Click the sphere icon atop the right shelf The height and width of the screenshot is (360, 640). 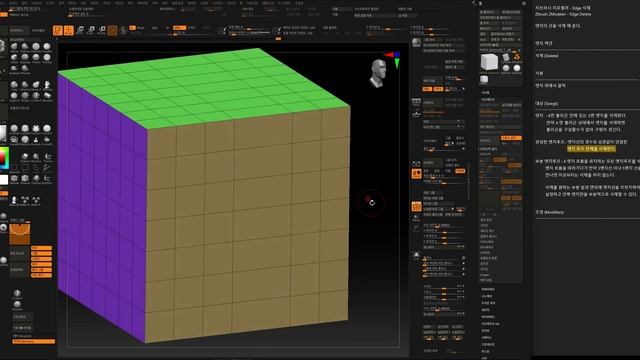(x=416, y=42)
